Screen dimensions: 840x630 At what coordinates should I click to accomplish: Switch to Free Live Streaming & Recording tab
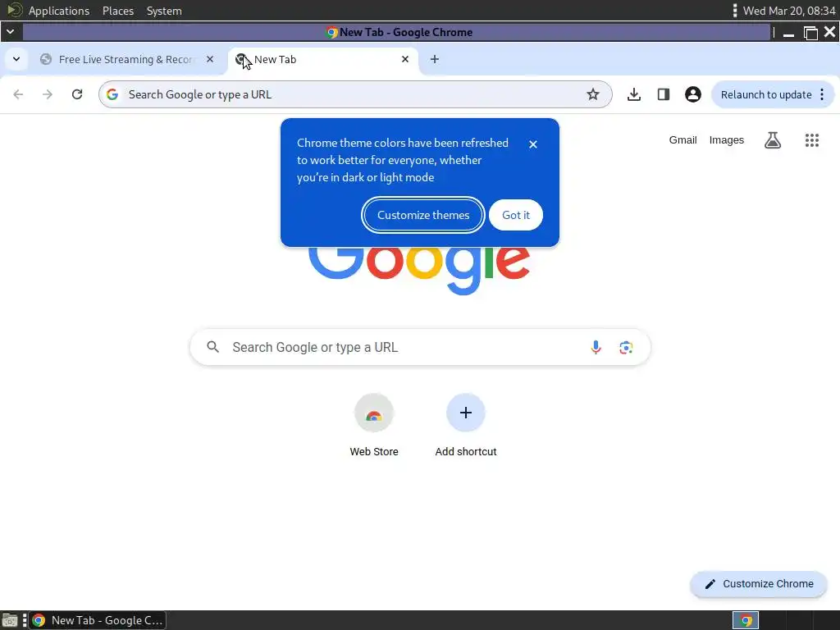click(126, 59)
